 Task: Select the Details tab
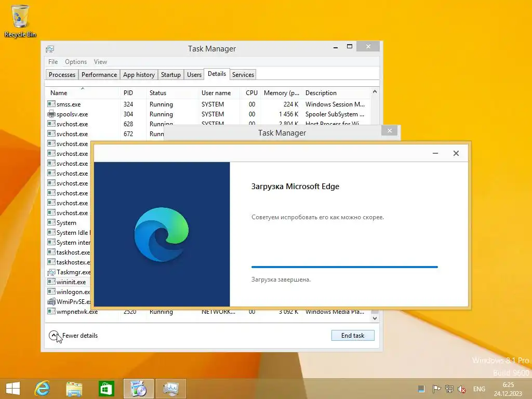(217, 74)
